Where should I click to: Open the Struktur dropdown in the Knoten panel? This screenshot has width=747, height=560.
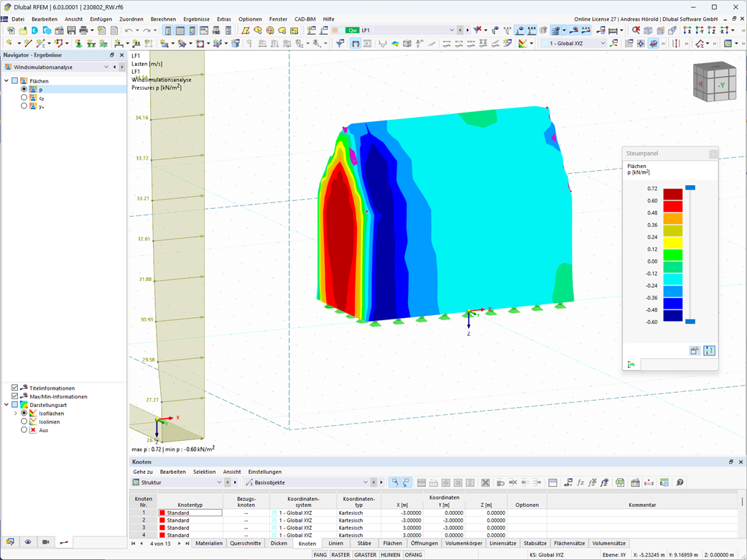coord(221,482)
